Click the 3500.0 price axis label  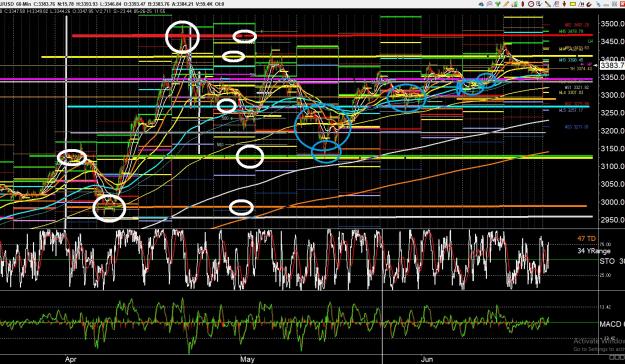click(612, 24)
